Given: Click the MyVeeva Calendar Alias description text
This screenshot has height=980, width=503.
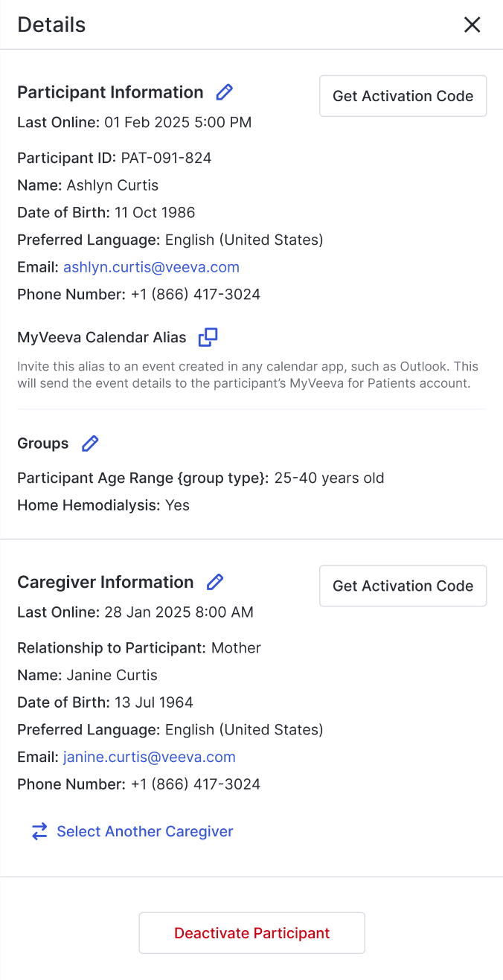Looking at the screenshot, I should coord(248,375).
